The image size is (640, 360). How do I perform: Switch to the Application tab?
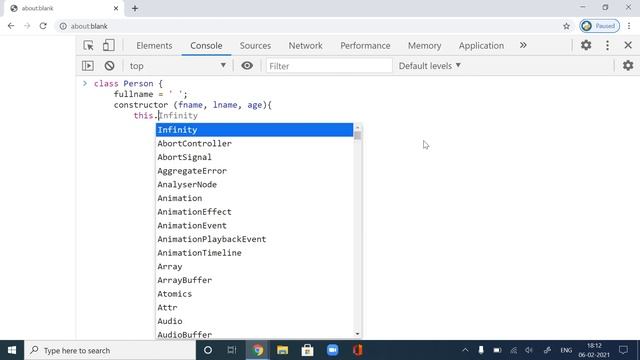481,46
